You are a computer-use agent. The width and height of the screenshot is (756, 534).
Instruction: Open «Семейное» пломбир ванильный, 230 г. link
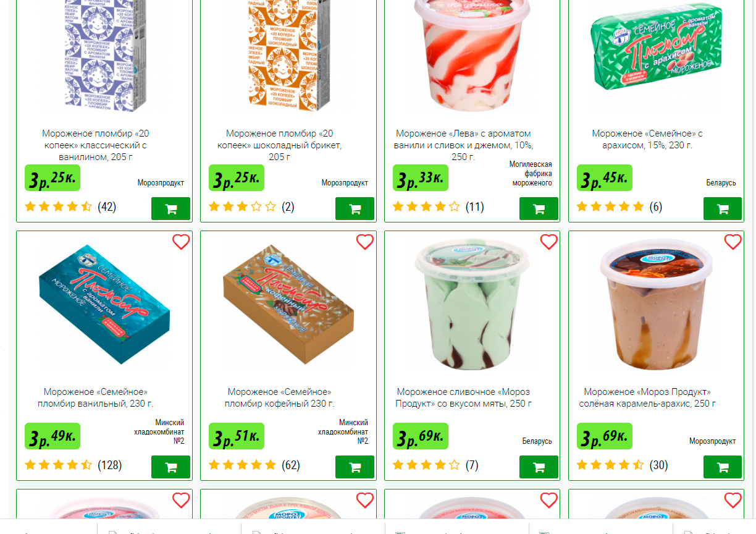pyautogui.click(x=96, y=397)
